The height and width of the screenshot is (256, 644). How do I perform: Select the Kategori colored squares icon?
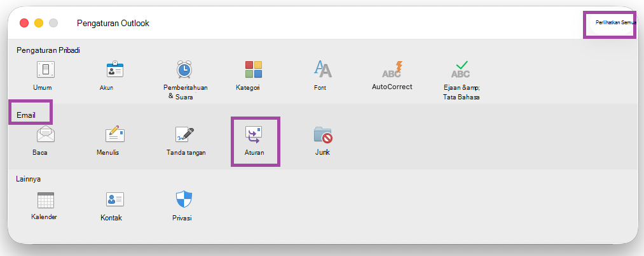pyautogui.click(x=254, y=69)
